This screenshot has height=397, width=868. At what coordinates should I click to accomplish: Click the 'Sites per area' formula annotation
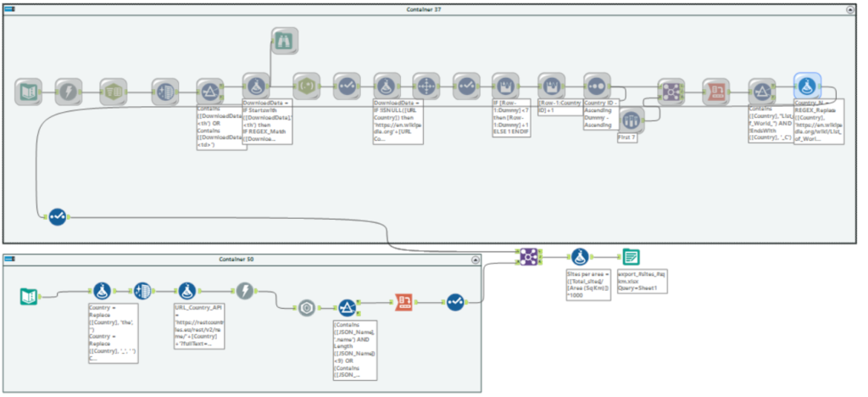click(588, 284)
